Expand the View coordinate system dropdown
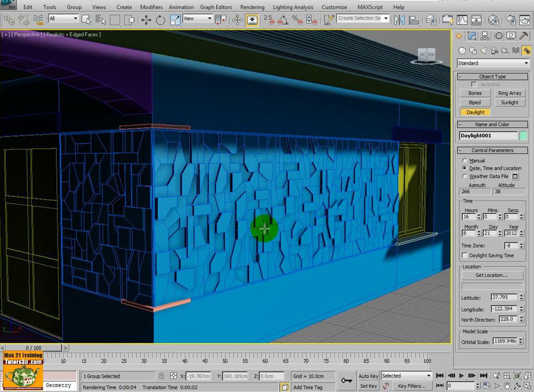The width and height of the screenshot is (534, 392). coord(197,19)
